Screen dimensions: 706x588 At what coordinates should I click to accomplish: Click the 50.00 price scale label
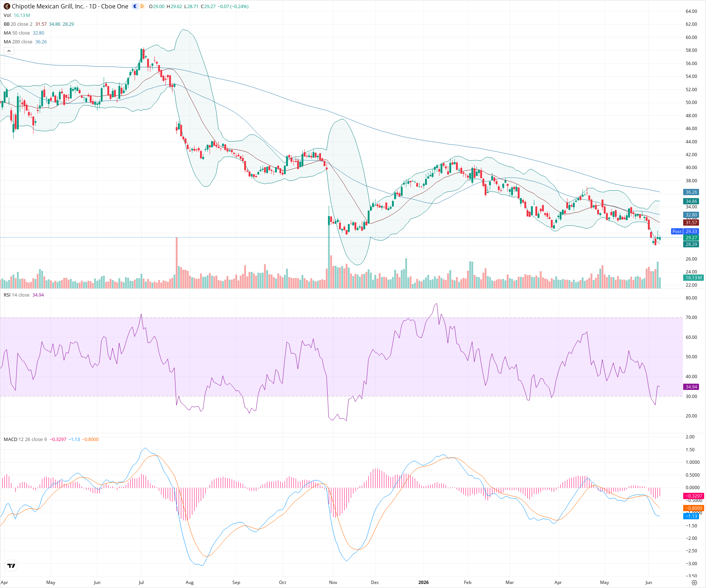(691, 103)
